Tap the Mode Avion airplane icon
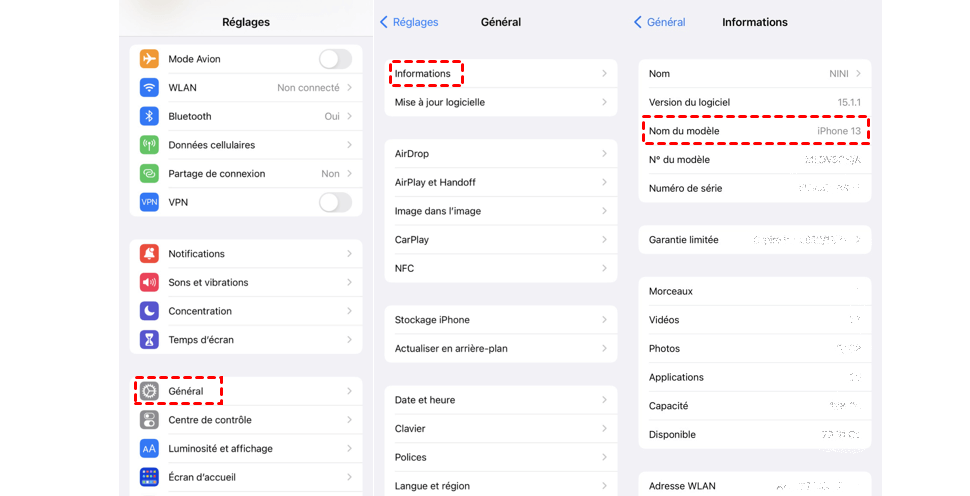970x496 pixels. [x=149, y=59]
